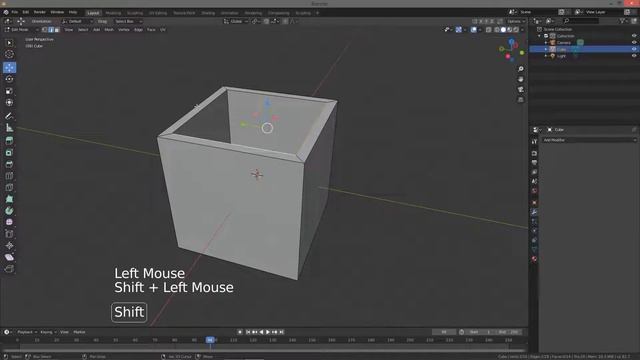Select the Select Box tool in the toolbar

pyautogui.click(x=9, y=43)
